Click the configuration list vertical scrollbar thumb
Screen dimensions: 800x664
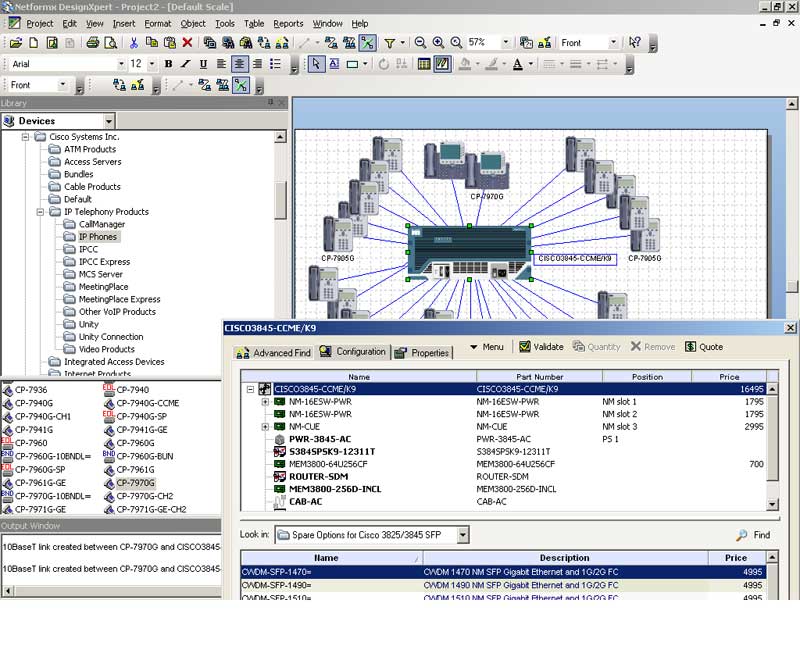tap(772, 438)
